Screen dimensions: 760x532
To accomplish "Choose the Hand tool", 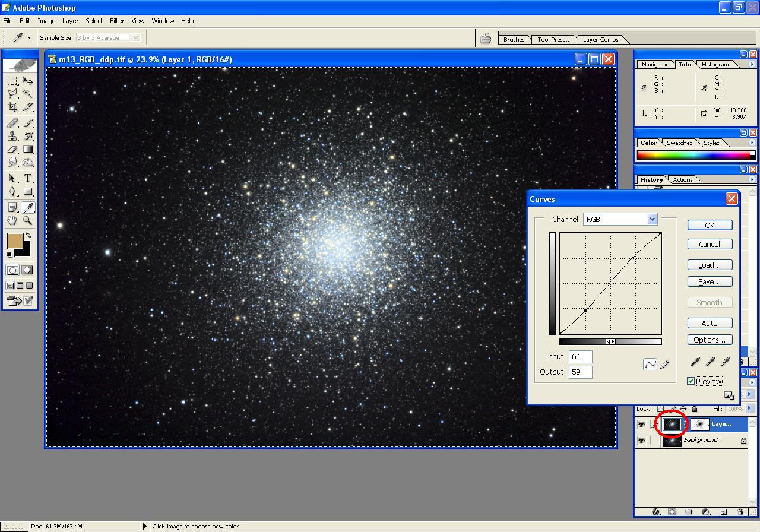I will click(x=12, y=221).
